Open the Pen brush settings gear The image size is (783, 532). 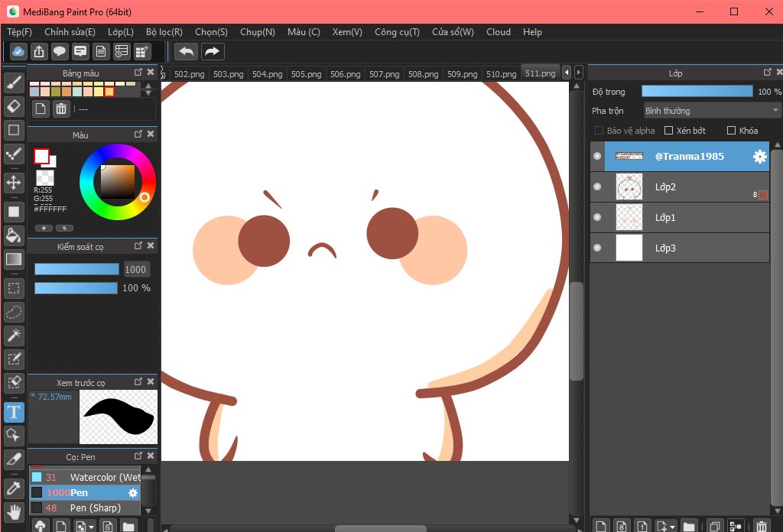coord(133,492)
